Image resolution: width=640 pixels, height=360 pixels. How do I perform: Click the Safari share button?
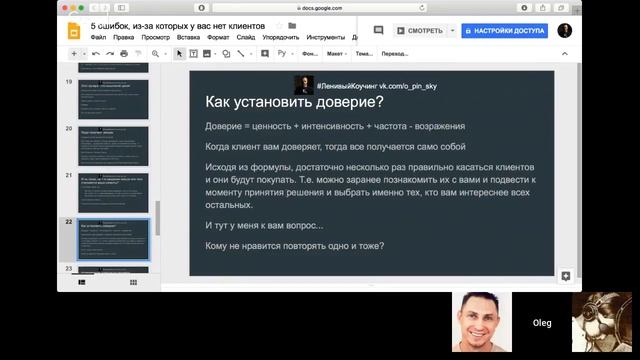pos(542,8)
